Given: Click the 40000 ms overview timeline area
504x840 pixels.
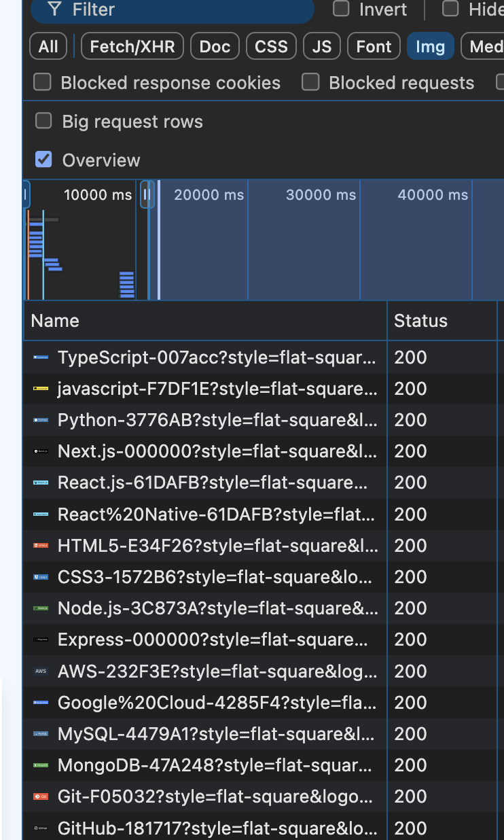Looking at the screenshot, I should pyautogui.click(x=416, y=240).
